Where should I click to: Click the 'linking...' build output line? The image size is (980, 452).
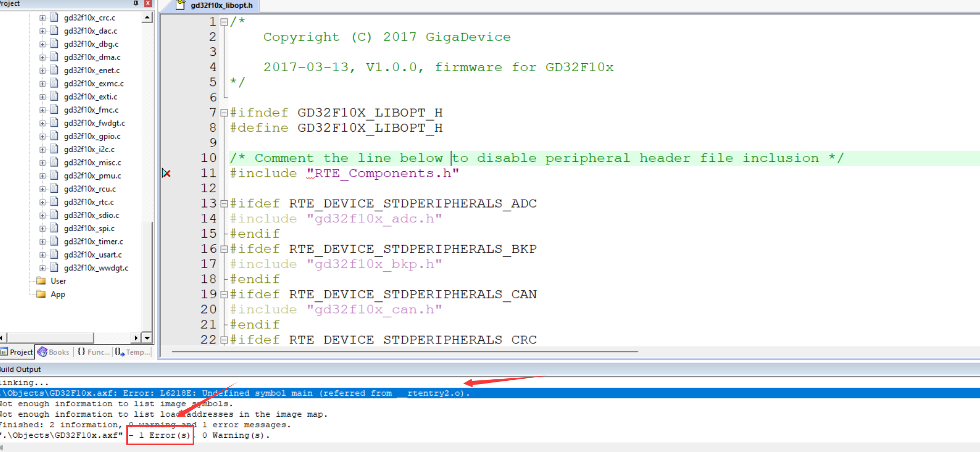[x=24, y=383]
